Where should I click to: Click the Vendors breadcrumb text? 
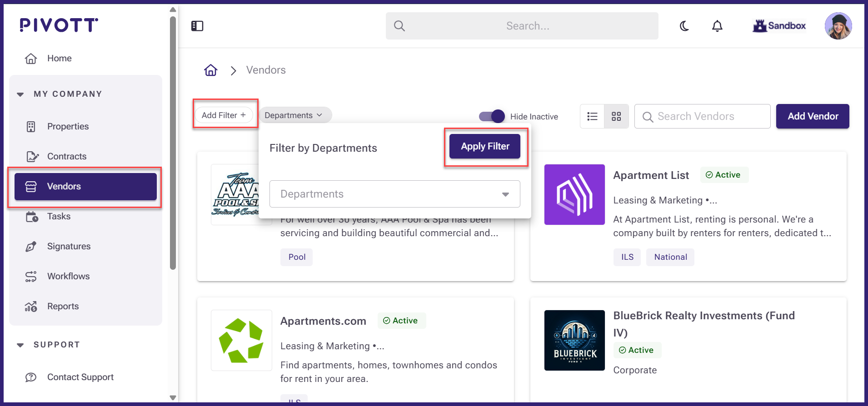[266, 70]
